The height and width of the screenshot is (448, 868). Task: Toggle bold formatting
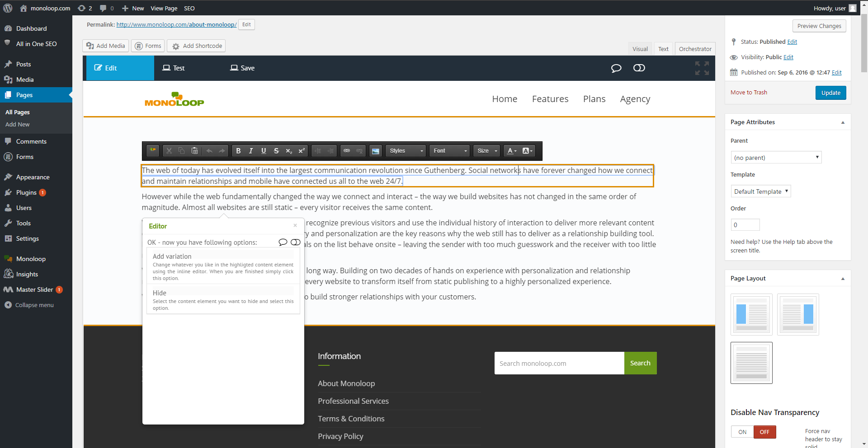coord(238,151)
